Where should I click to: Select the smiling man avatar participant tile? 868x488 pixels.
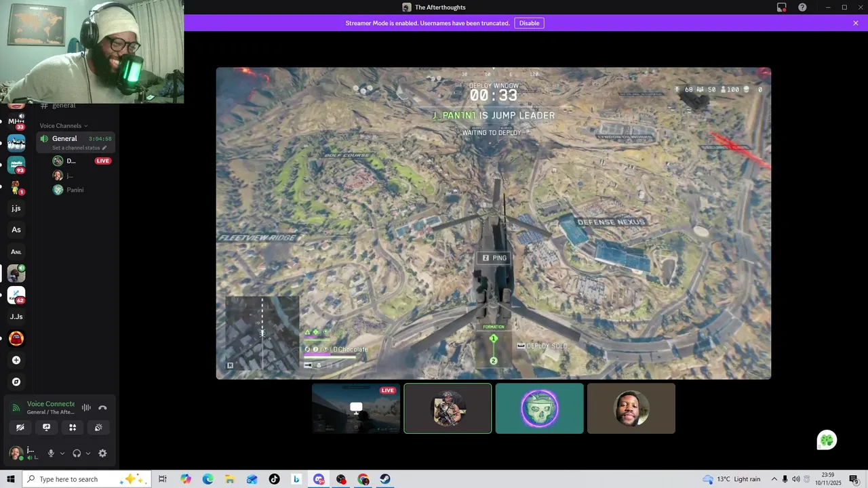coord(631,409)
